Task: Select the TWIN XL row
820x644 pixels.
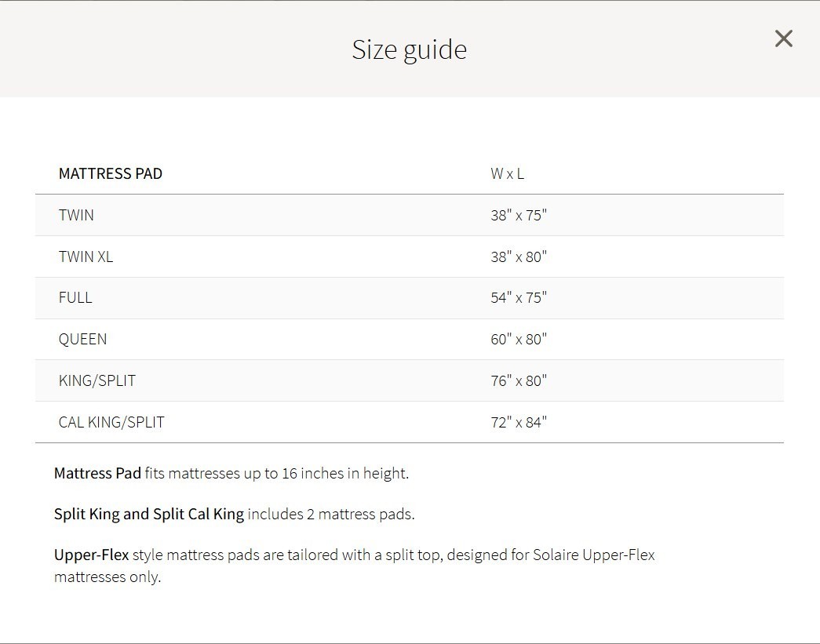Action: [x=86, y=257]
